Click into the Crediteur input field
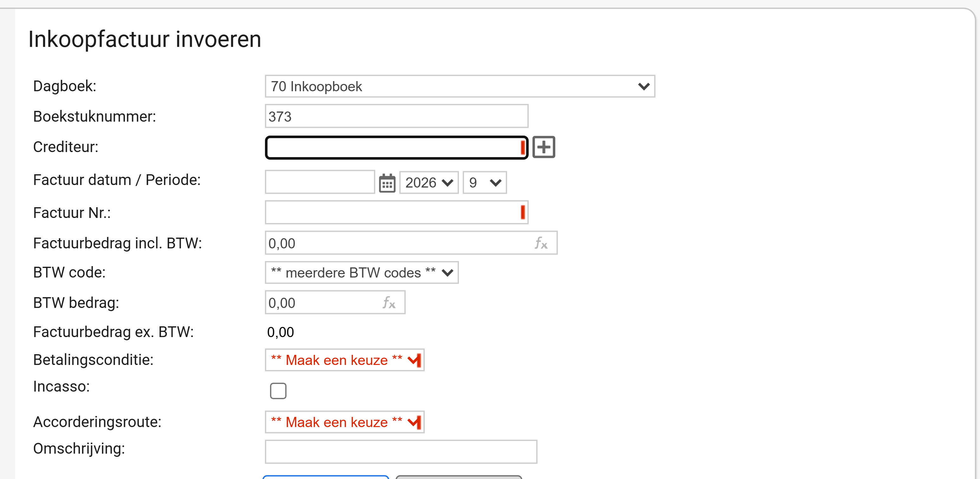Screen dimensions: 980x479 [397, 148]
